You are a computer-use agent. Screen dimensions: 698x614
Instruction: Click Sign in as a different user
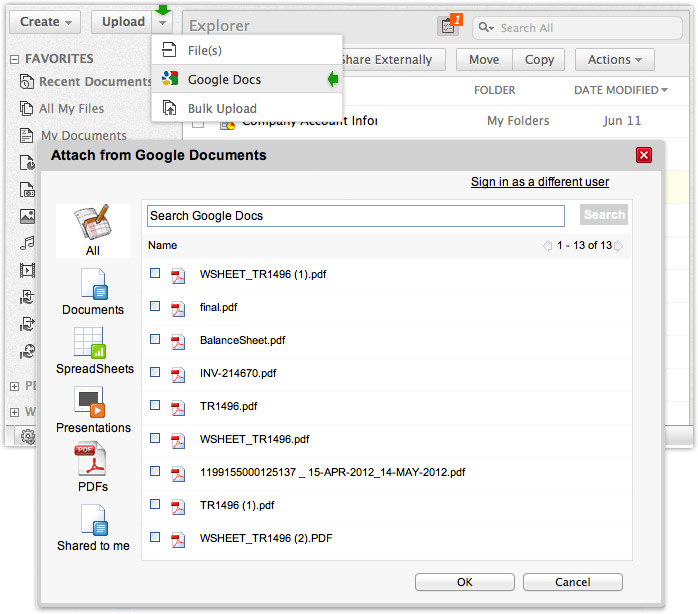(540, 182)
